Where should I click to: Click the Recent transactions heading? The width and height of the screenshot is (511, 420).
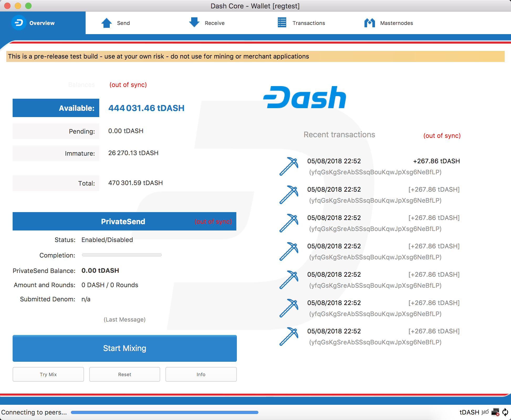coord(339,135)
